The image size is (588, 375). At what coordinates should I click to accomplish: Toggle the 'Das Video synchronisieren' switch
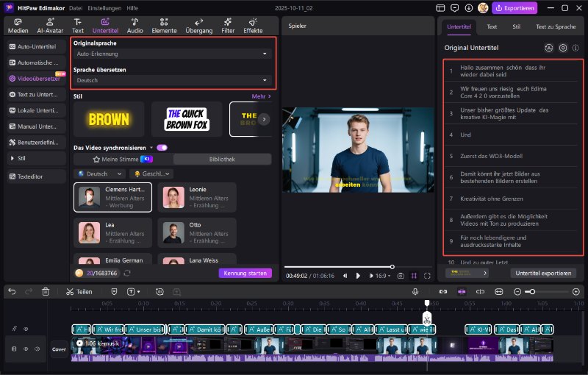point(162,147)
